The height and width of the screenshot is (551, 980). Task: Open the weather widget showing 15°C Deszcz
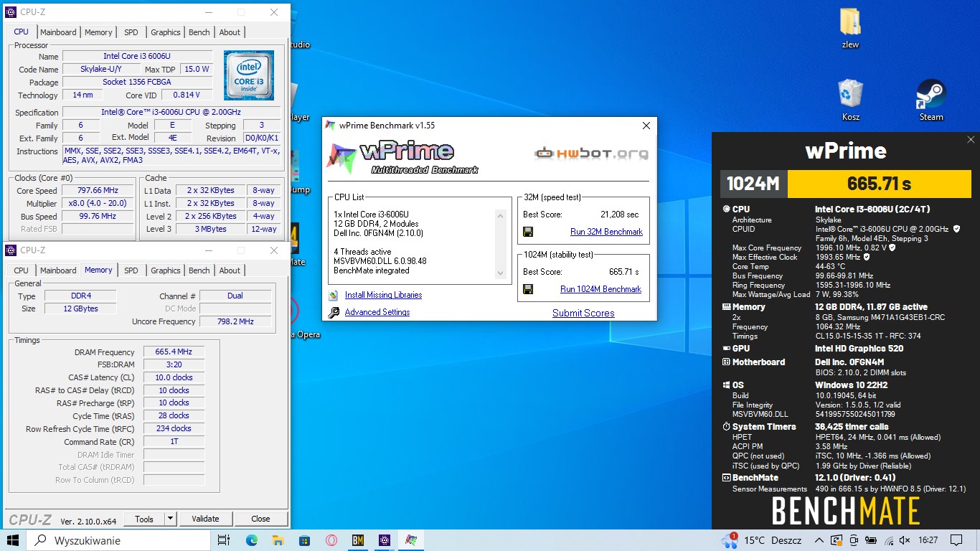(x=761, y=540)
